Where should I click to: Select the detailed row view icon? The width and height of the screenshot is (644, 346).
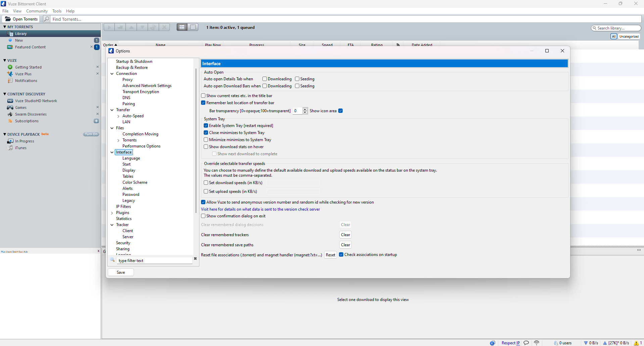(182, 27)
